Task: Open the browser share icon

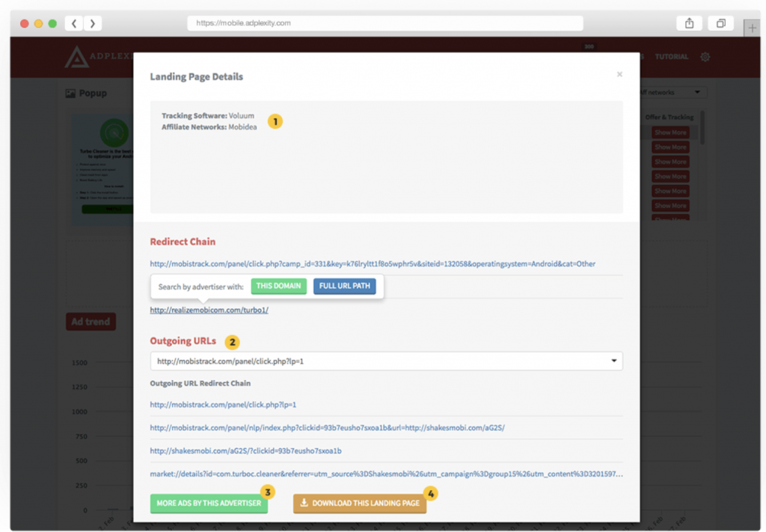Action: click(689, 23)
